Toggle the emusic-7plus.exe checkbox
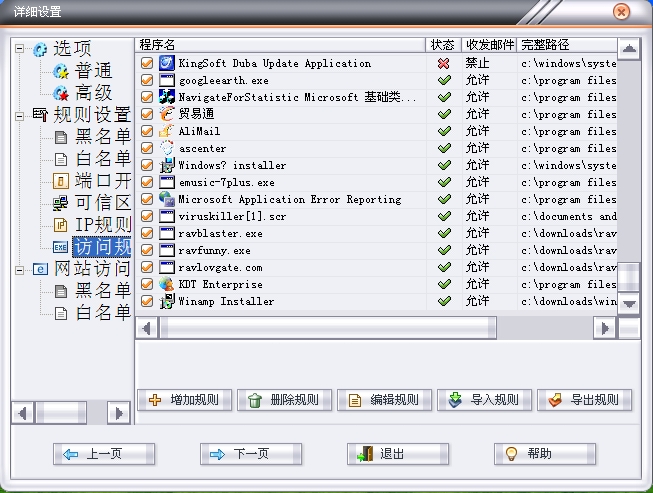 click(x=147, y=182)
